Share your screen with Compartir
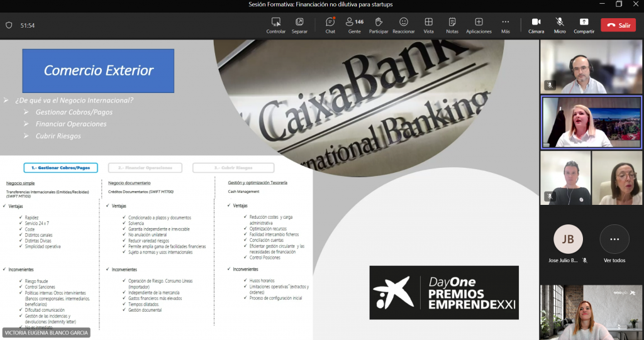644x340 pixels. [x=584, y=26]
